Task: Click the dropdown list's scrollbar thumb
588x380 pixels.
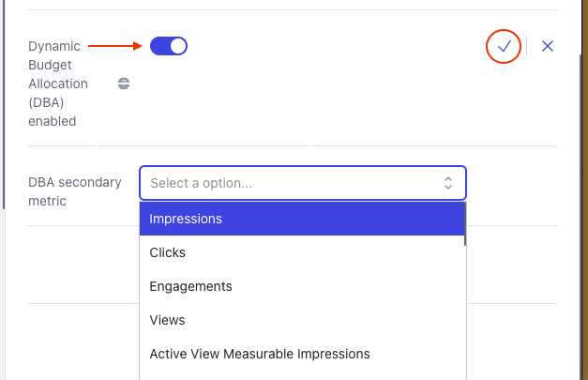Action: (x=465, y=224)
